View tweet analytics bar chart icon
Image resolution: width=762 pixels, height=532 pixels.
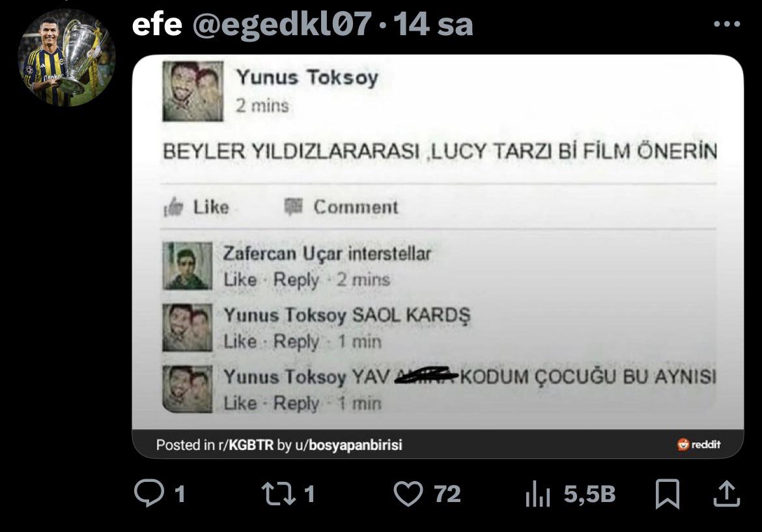coord(537,494)
